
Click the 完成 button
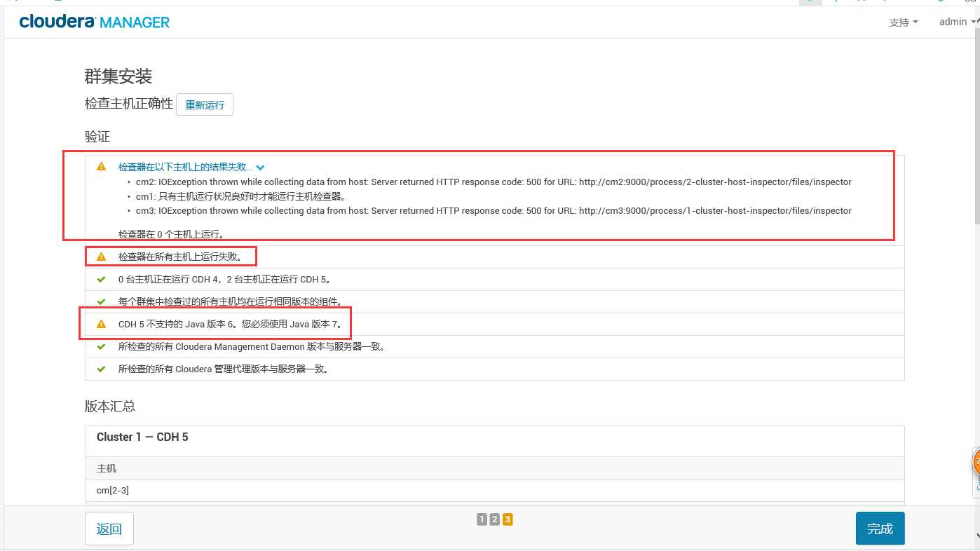[880, 529]
